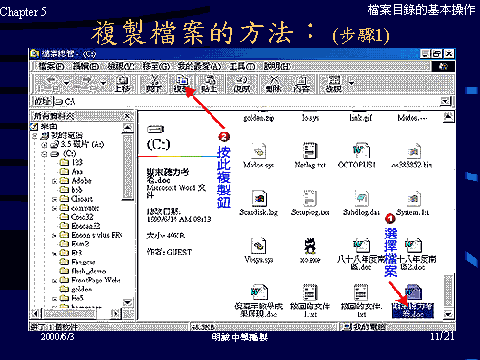Open the 檔案(F) File menu
Image resolution: width=480 pixels, height=360 pixels.
pyautogui.click(x=51, y=66)
